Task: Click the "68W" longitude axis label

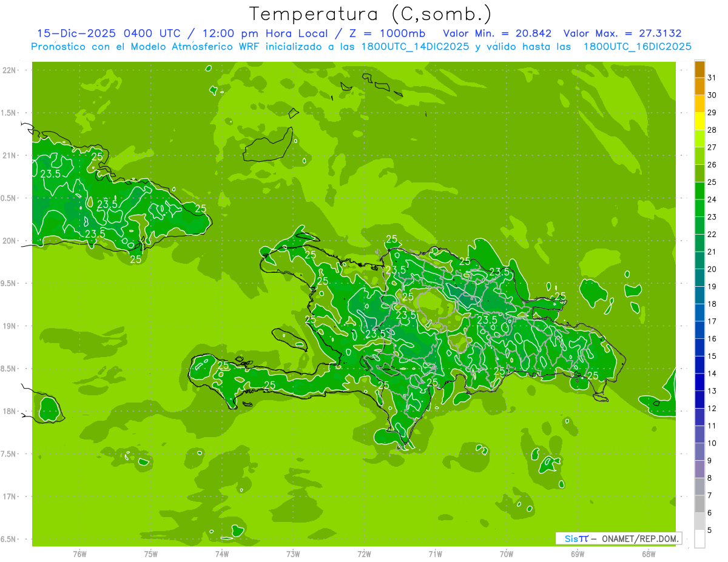Action: (x=649, y=554)
